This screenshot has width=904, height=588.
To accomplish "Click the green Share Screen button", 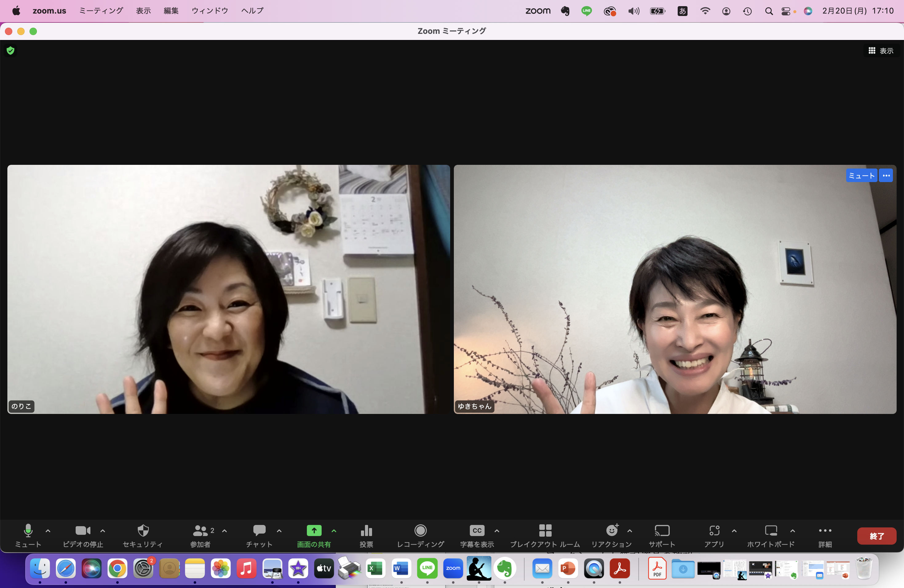I will [x=314, y=530].
